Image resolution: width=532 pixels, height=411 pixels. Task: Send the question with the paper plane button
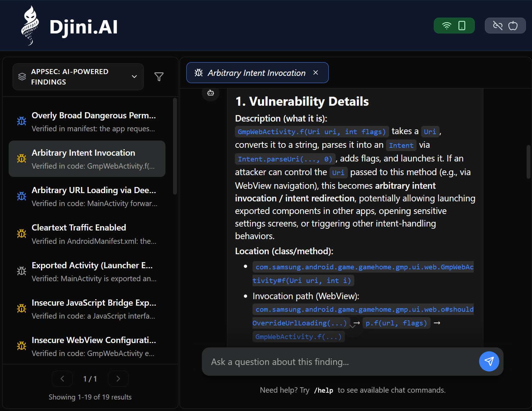pos(489,361)
